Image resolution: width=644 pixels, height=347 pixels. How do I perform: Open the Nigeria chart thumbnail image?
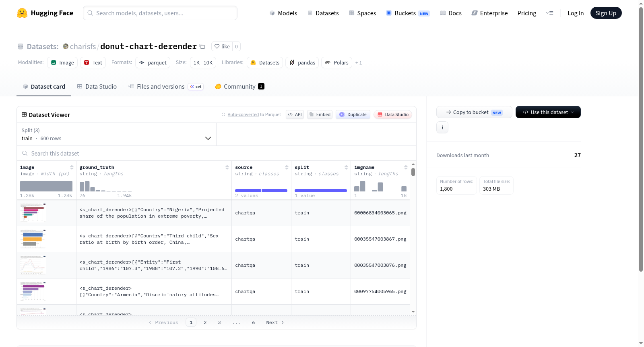(x=33, y=213)
